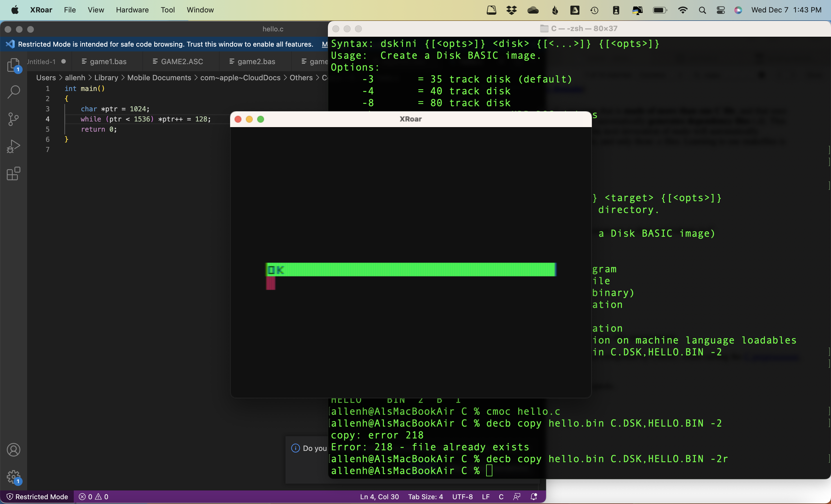Click the Restricted Mode indicator
This screenshot has width=831, height=504.
[37, 497]
